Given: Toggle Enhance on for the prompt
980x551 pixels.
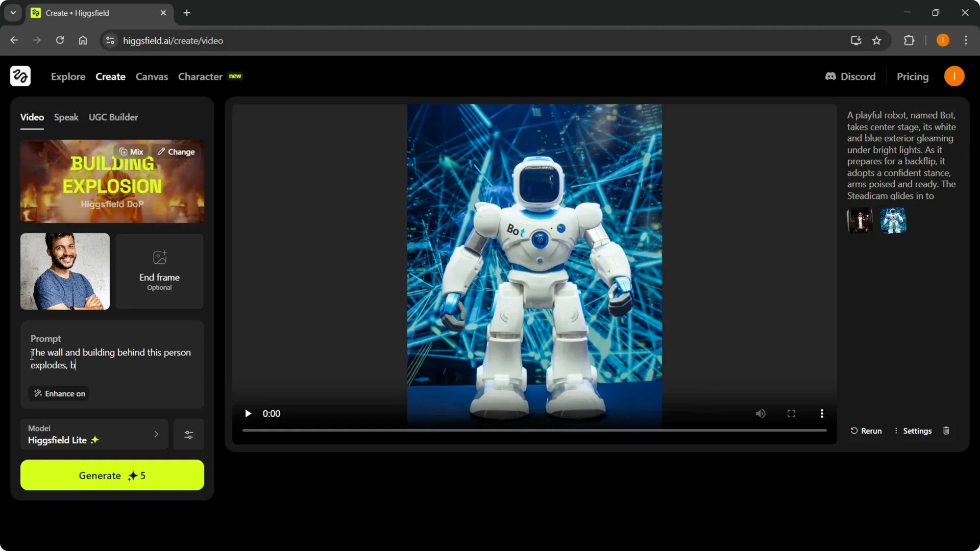Looking at the screenshot, I should [58, 393].
